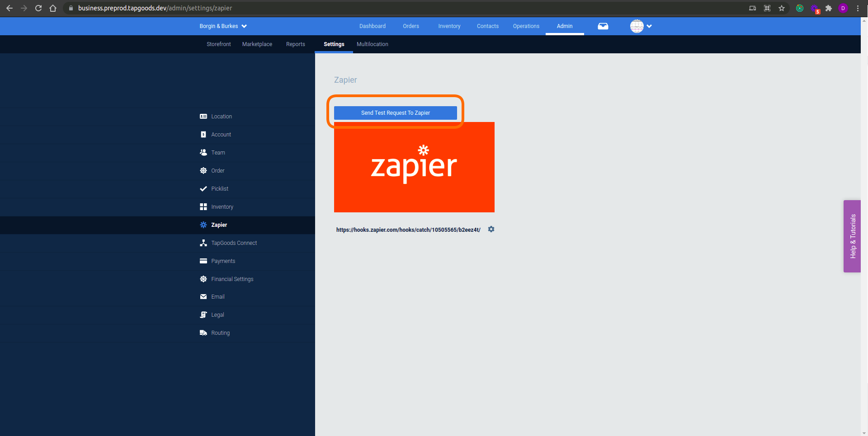Screen dimensions: 868x436
Task: Open the Routing settings link
Action: tap(221, 333)
